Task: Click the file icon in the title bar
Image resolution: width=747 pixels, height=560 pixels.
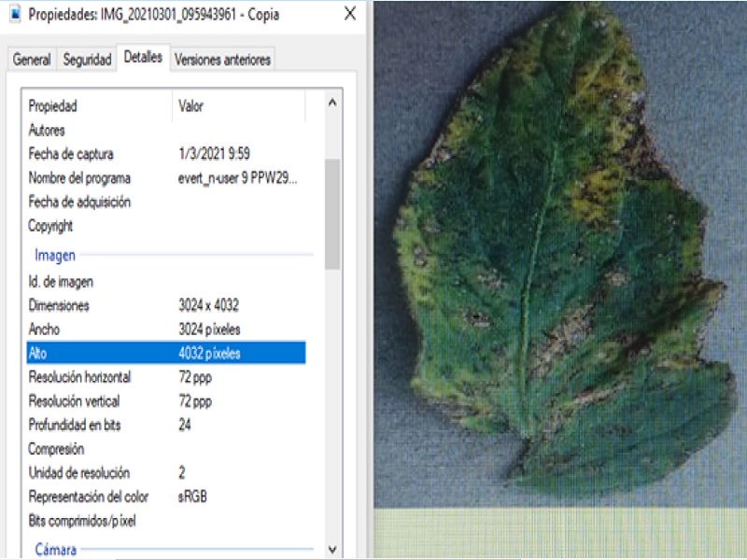Action: point(15,14)
